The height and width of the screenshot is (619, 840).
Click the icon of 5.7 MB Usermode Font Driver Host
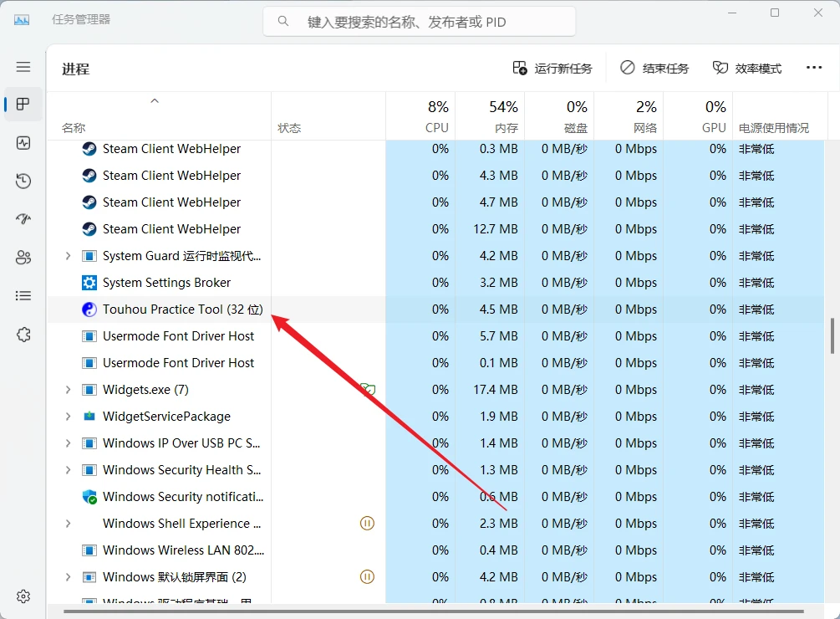(x=89, y=336)
